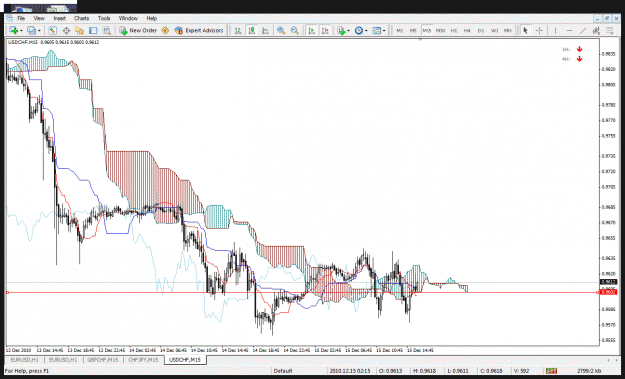
Task: Launch MetaEditor with the yellow diamond icon
Action: coord(165,30)
